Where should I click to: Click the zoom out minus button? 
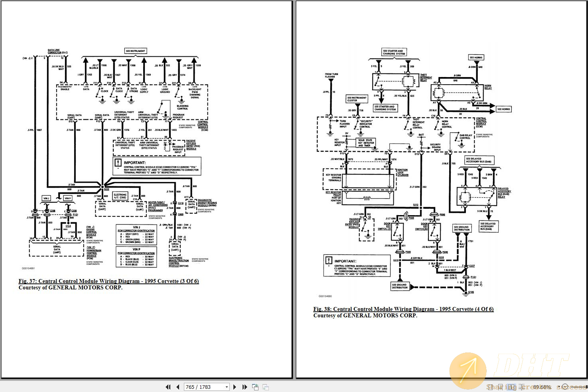click(566, 387)
